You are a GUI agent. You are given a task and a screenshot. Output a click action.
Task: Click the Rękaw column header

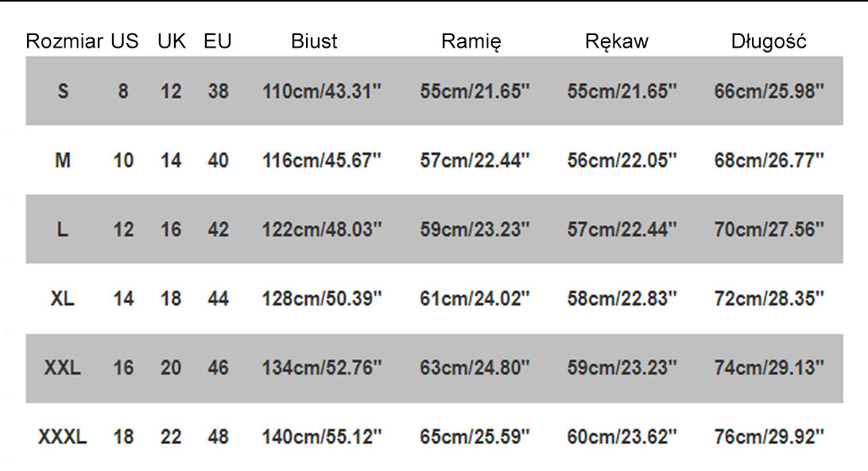coord(616,41)
